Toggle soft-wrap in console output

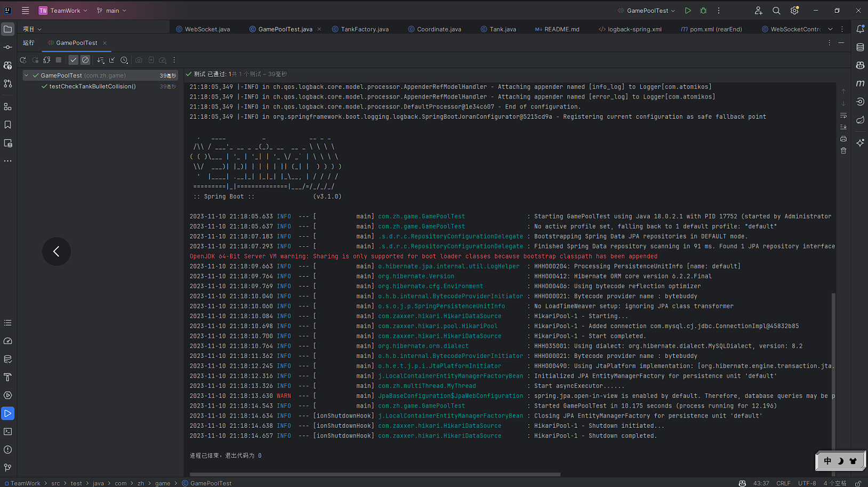(843, 116)
